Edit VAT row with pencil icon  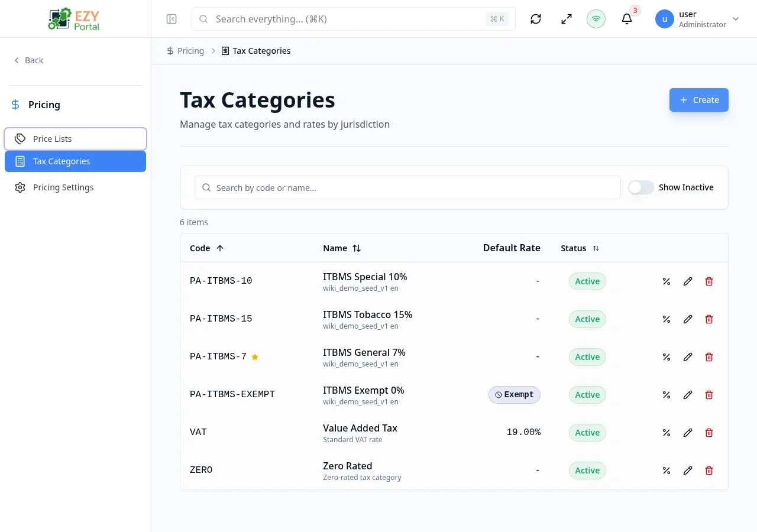688,433
